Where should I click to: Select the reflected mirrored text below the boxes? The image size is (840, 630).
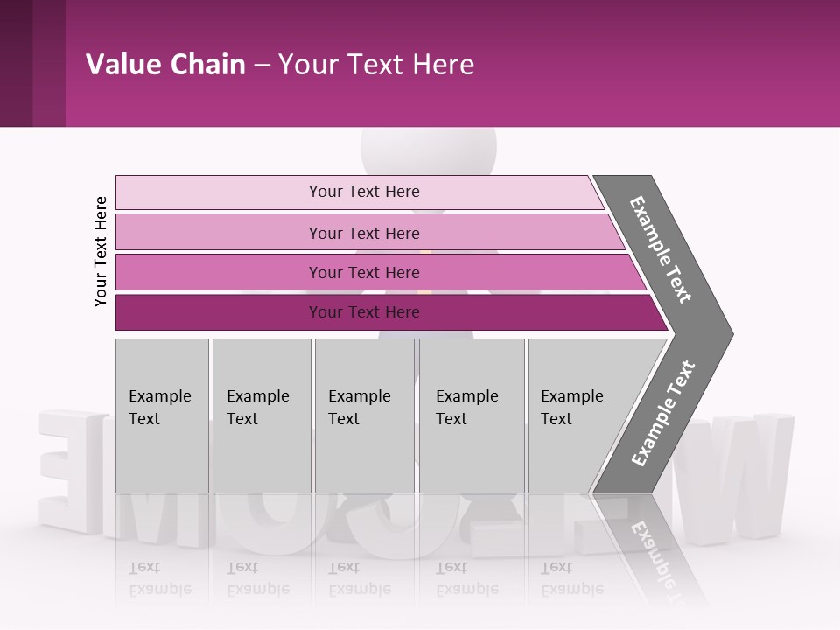[364, 578]
